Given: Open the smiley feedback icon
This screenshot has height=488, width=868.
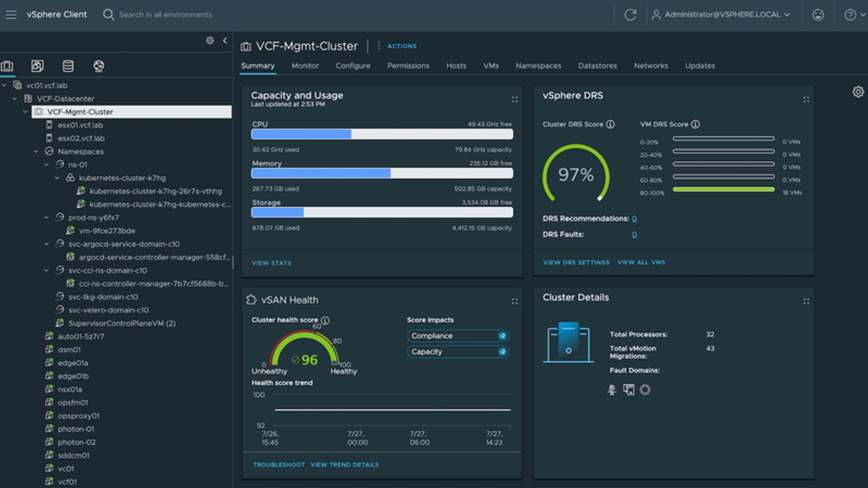Looking at the screenshot, I should 818,14.
